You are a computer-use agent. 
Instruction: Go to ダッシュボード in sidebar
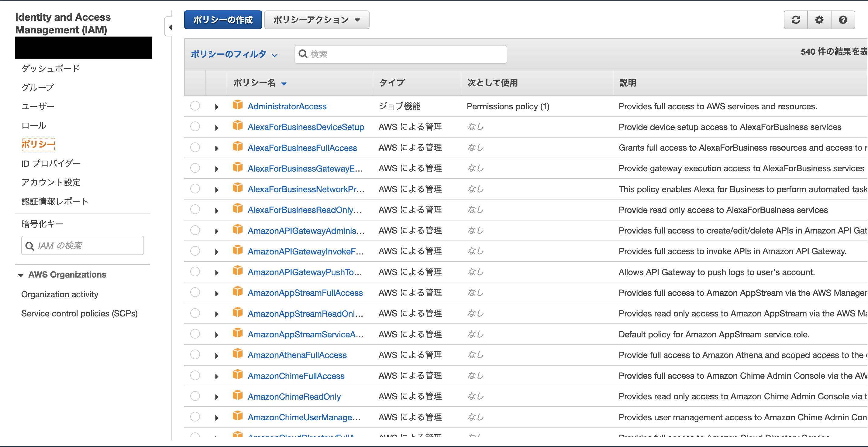click(x=50, y=69)
